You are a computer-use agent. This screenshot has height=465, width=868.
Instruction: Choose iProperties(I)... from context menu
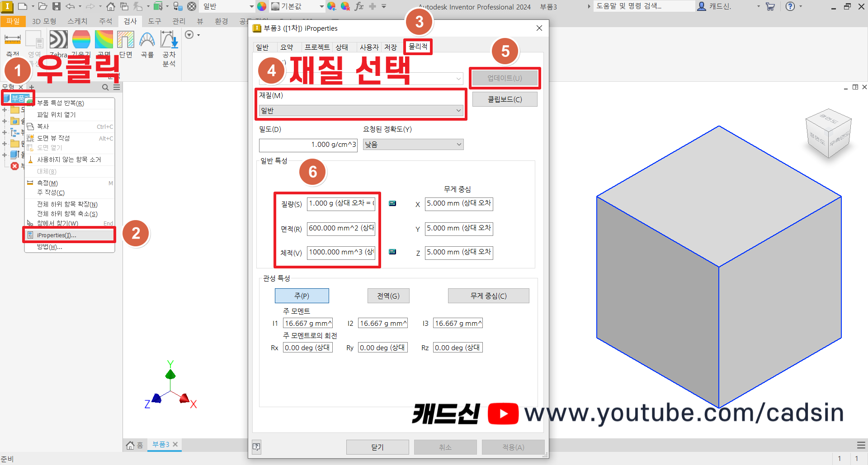click(70, 235)
